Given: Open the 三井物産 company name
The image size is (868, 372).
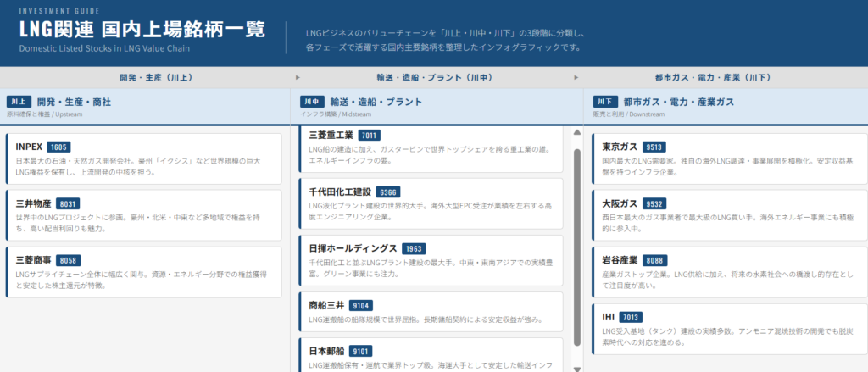Looking at the screenshot, I should tap(34, 203).
